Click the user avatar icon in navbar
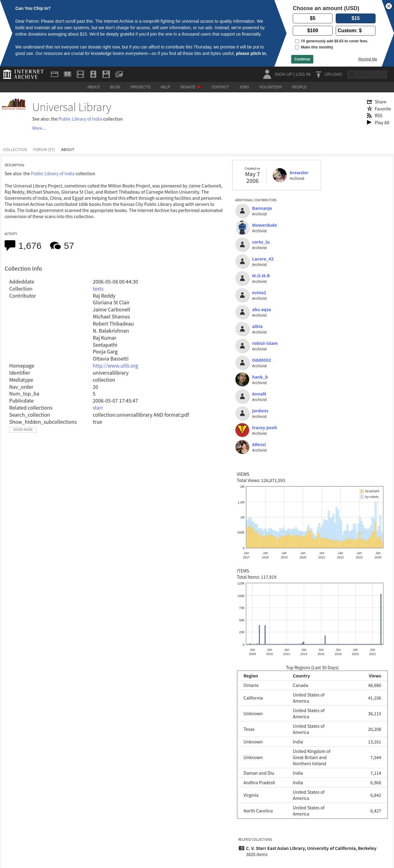 [x=267, y=74]
